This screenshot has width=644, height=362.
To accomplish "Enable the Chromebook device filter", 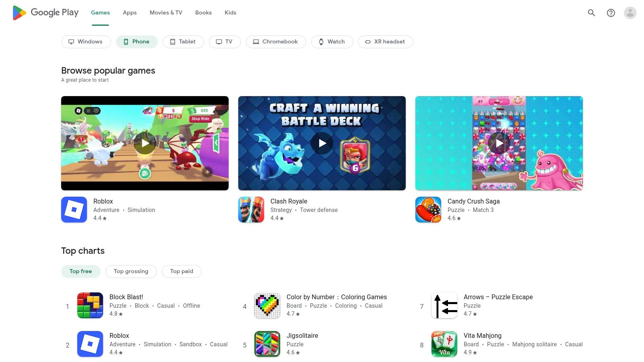I will [276, 41].
